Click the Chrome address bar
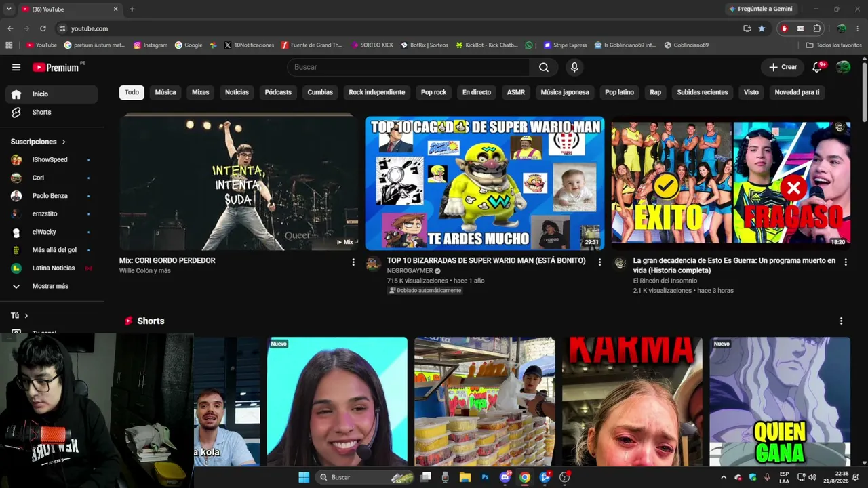This screenshot has height=488, width=868. pyautogui.click(x=400, y=28)
